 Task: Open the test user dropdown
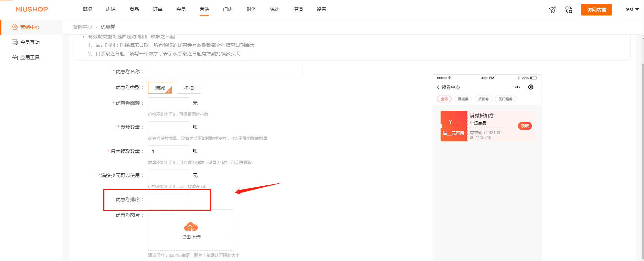point(632,9)
